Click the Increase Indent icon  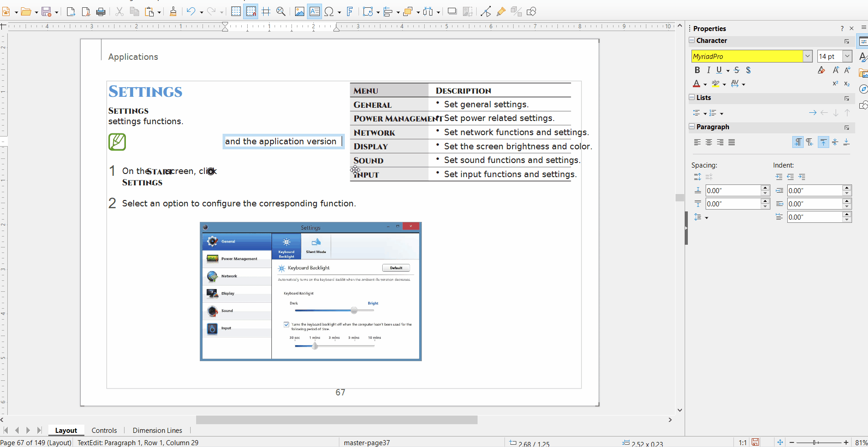tap(779, 177)
